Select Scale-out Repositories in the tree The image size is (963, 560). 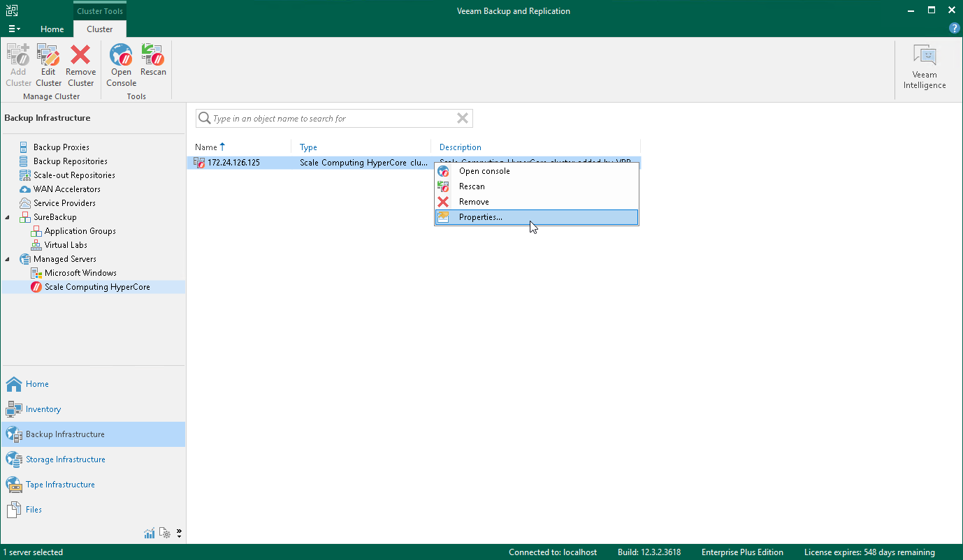74,175
